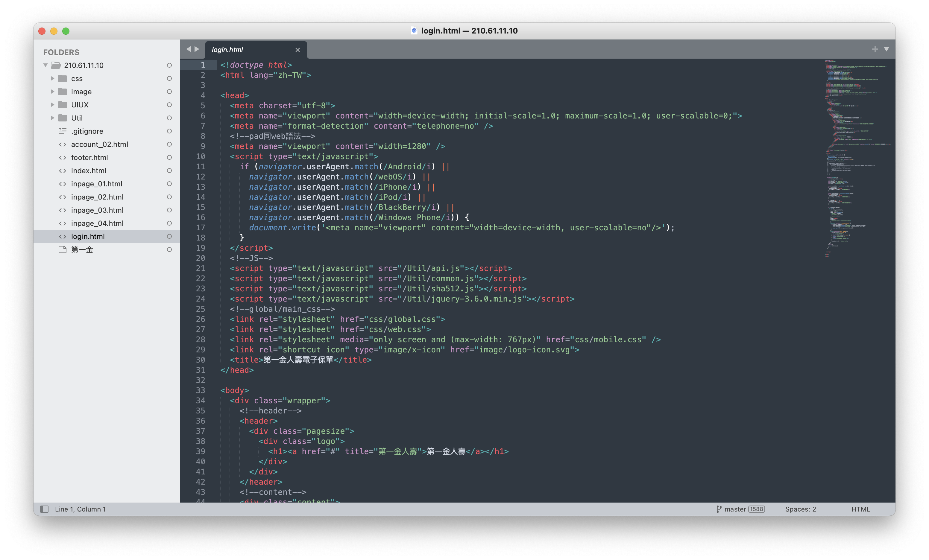Click the index.html code icon
The image size is (929, 560).
(63, 171)
